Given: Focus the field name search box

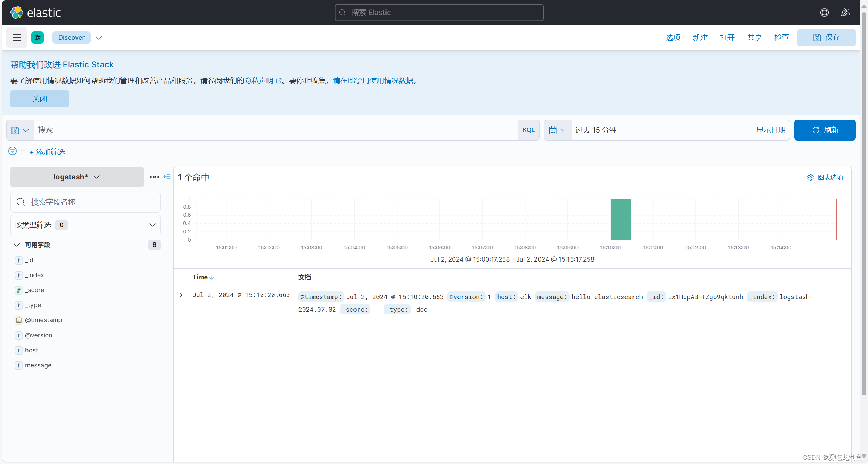Looking at the screenshot, I should pyautogui.click(x=86, y=202).
